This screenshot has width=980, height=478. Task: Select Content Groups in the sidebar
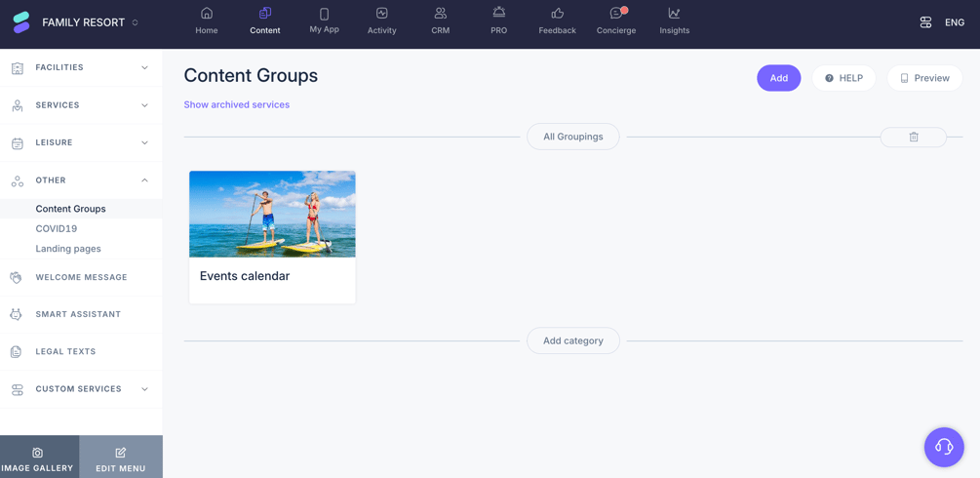pyautogui.click(x=70, y=209)
